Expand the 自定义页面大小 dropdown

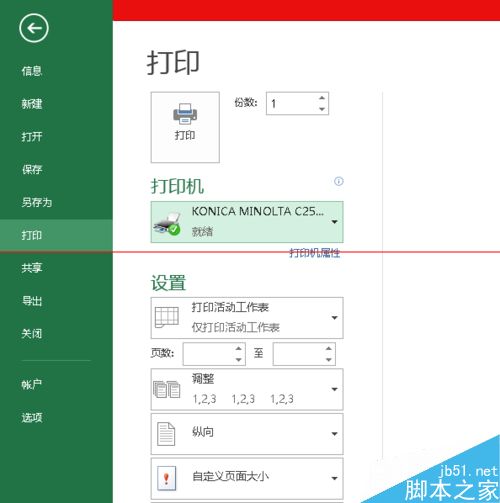coord(334,478)
